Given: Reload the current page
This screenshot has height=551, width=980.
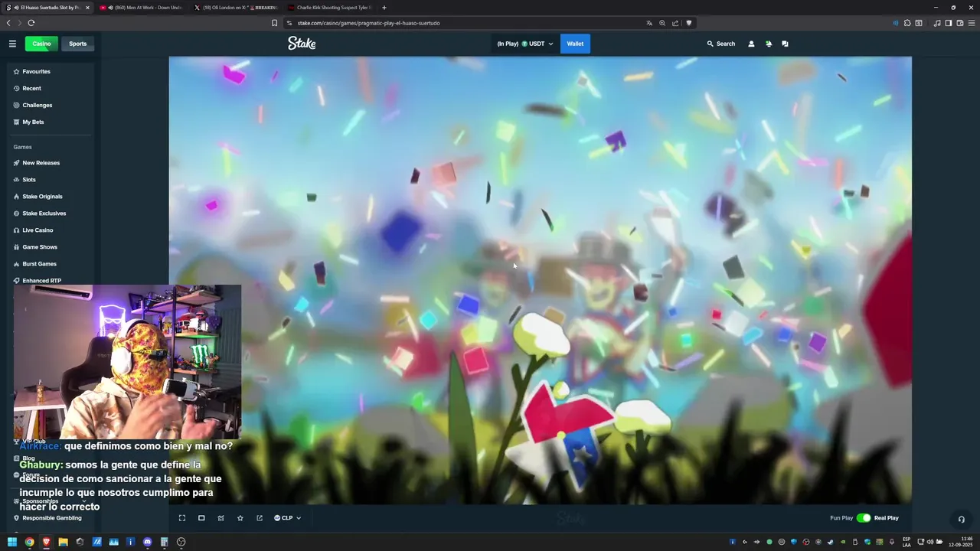Looking at the screenshot, I should click(31, 23).
